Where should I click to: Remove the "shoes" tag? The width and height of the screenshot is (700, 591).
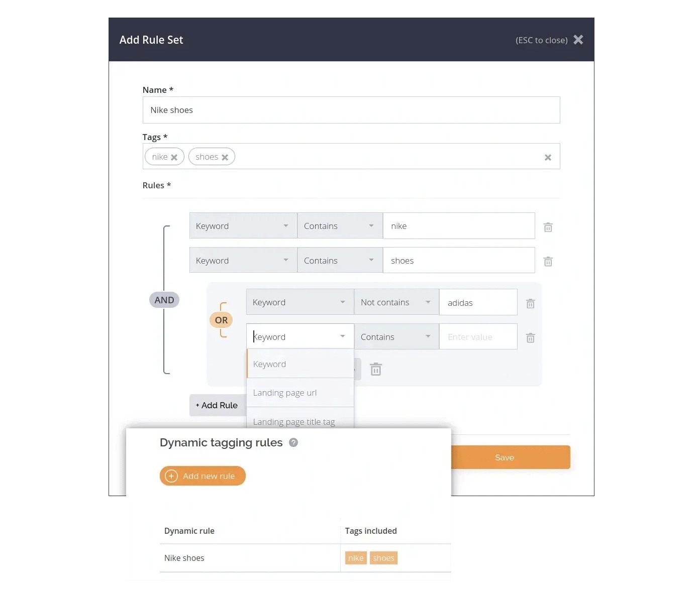click(225, 157)
